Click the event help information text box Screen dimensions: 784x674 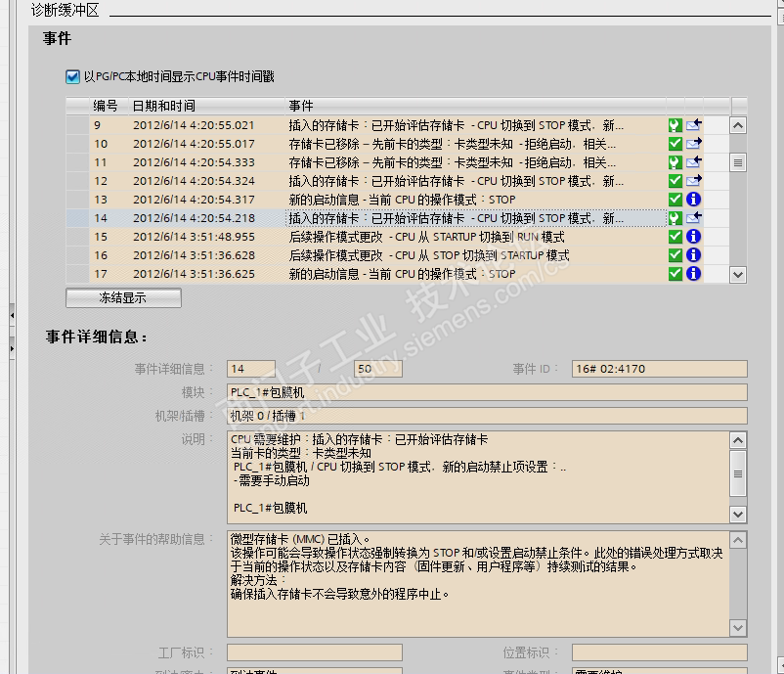click(x=478, y=584)
